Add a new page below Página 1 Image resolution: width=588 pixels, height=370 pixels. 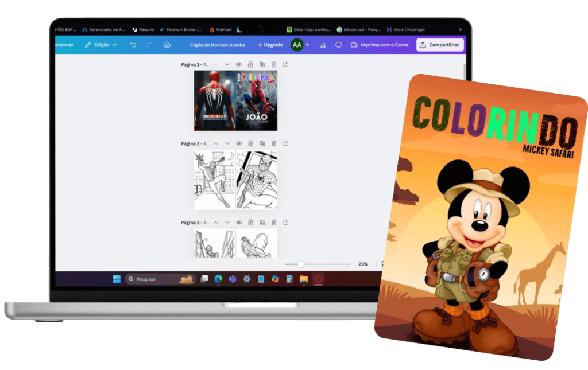(x=285, y=64)
